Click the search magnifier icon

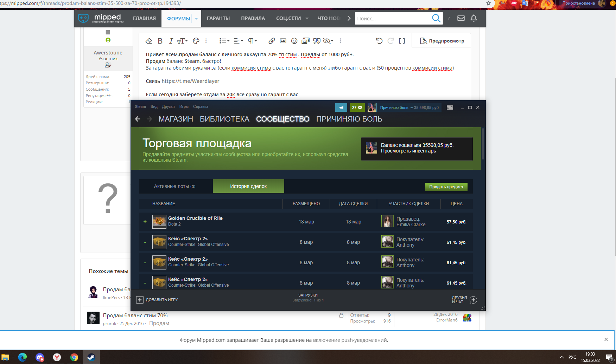[x=436, y=18]
